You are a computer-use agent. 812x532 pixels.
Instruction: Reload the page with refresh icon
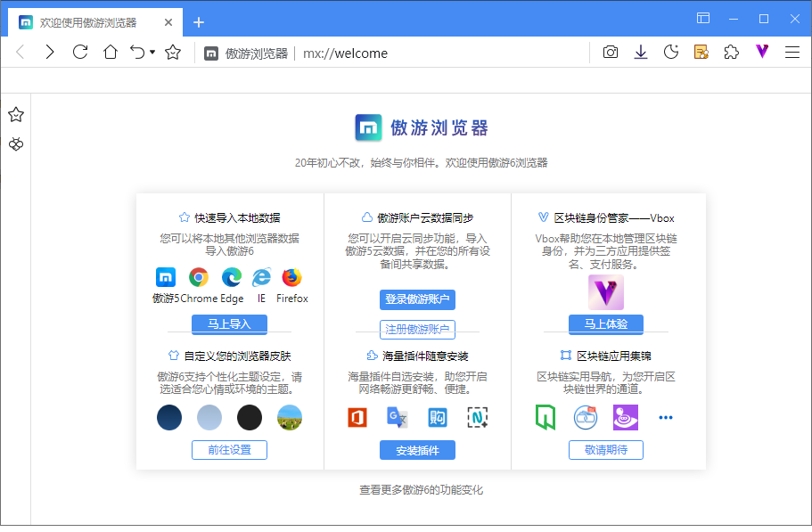[80, 53]
